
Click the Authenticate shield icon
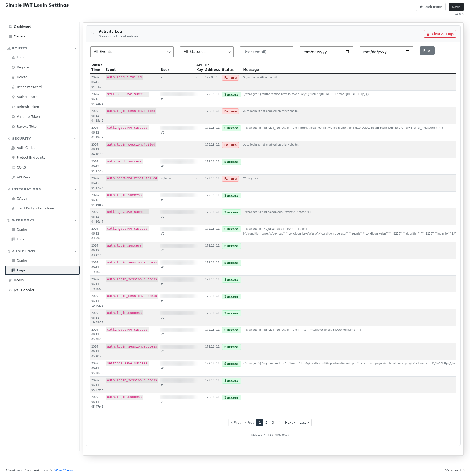click(x=13, y=97)
